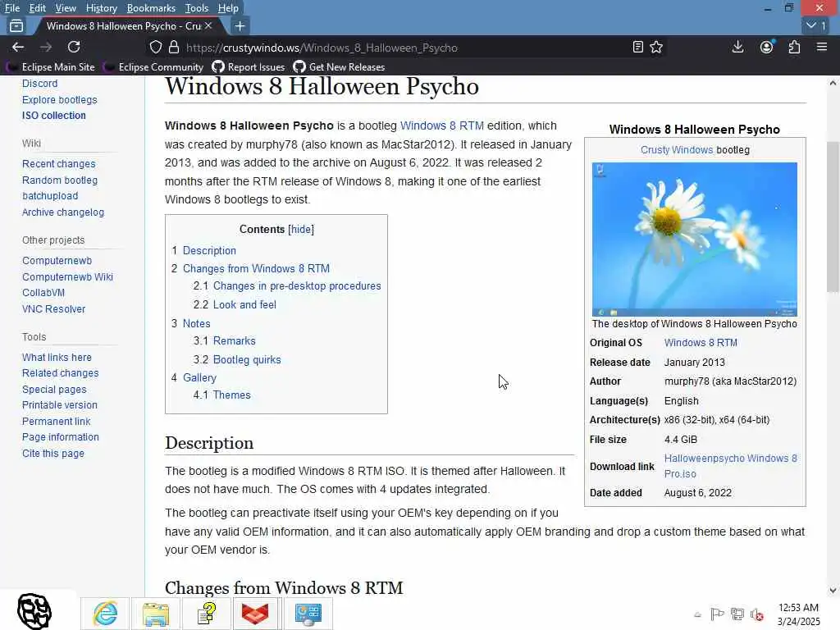840x630 pixels.
Task: Open VNC Resolver sidebar link
Action: tap(53, 309)
